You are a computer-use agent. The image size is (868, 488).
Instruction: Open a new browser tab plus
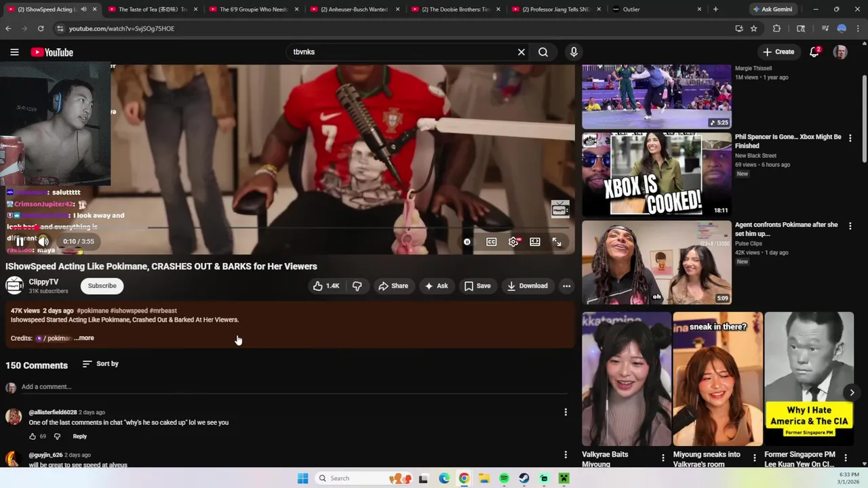tap(715, 9)
